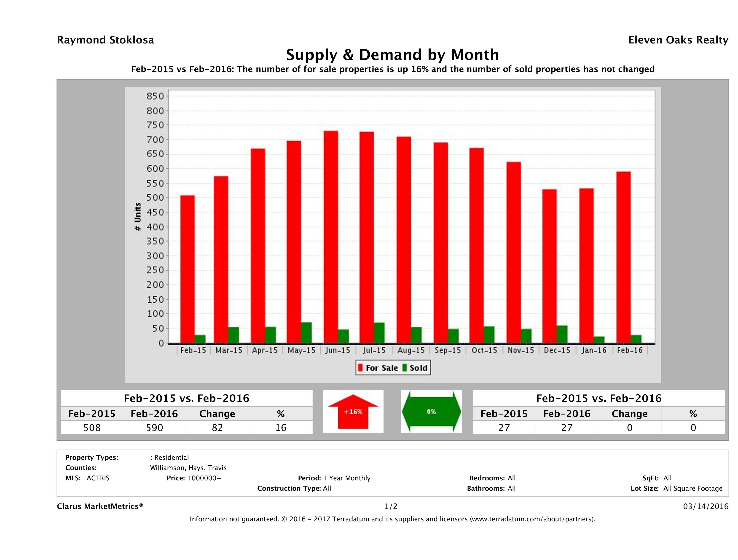738x560 pixels.
Task: Click the 850 y-axis tick label
Action: click(x=155, y=96)
